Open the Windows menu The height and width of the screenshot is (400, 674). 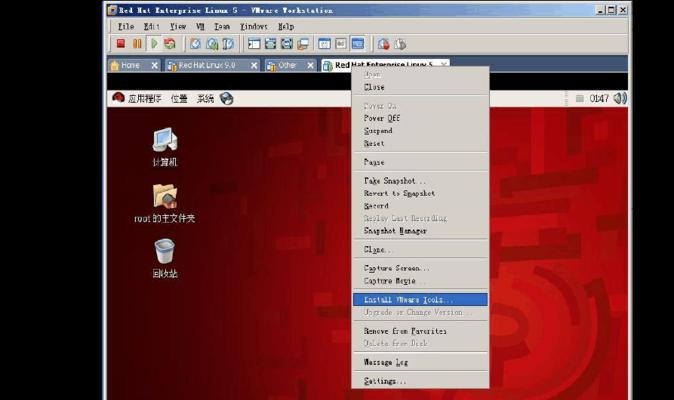pos(254,27)
